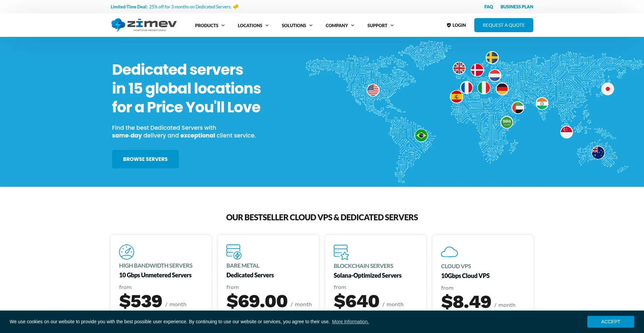Select the Business Plan menu item
This screenshot has height=333, width=644.
pos(517,6)
